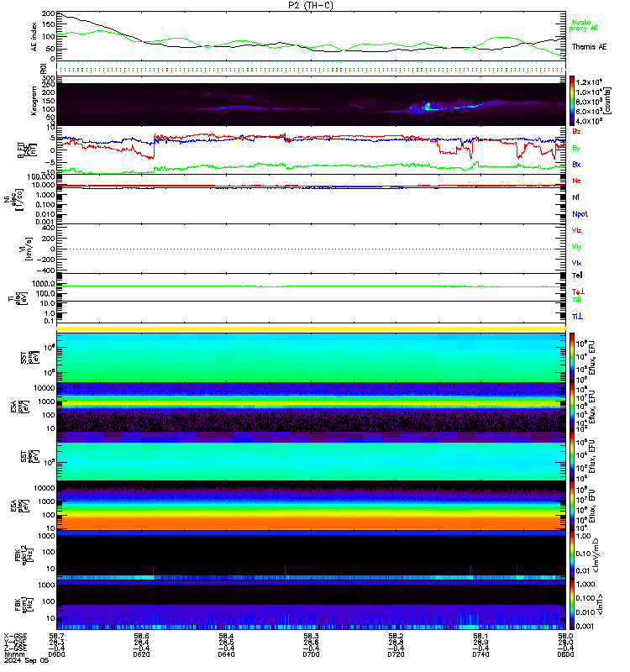Screen dimensions: 630x672
Task: Select the red Ne legend label
Action: 576,181
